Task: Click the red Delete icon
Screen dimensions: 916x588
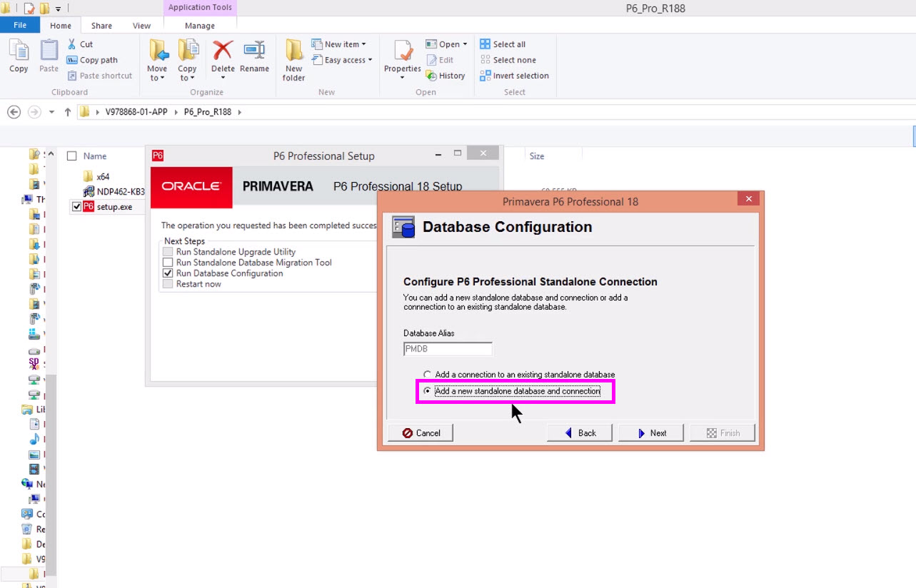Action: (x=223, y=51)
